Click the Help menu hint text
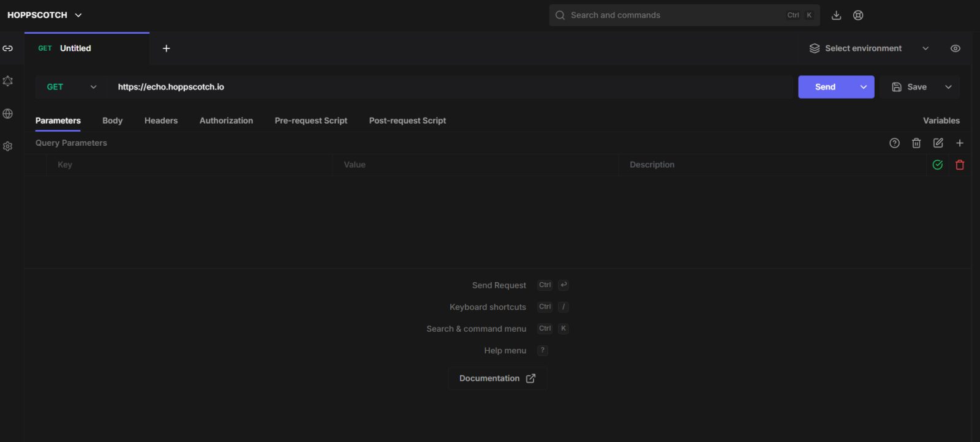980x442 pixels. pos(505,351)
